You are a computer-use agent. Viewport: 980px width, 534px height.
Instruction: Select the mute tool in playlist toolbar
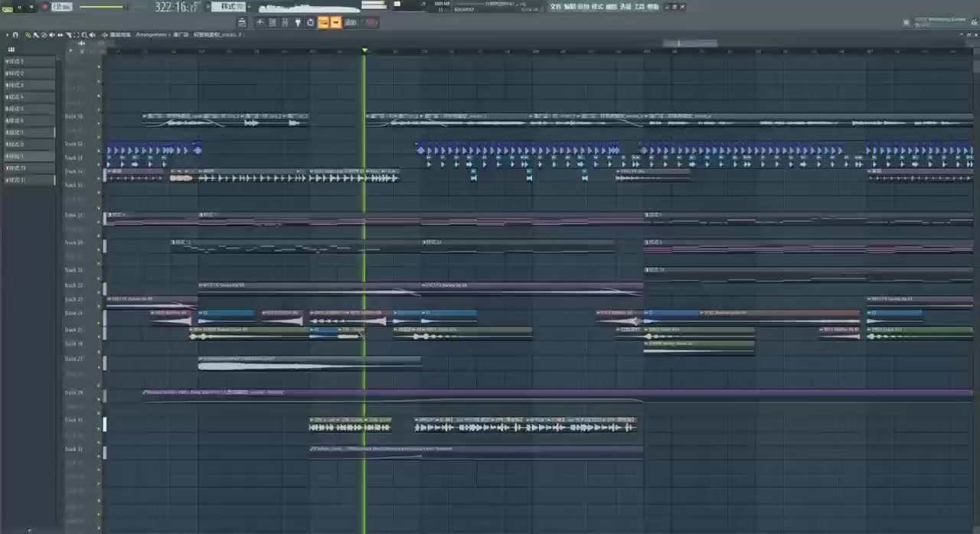(51, 35)
